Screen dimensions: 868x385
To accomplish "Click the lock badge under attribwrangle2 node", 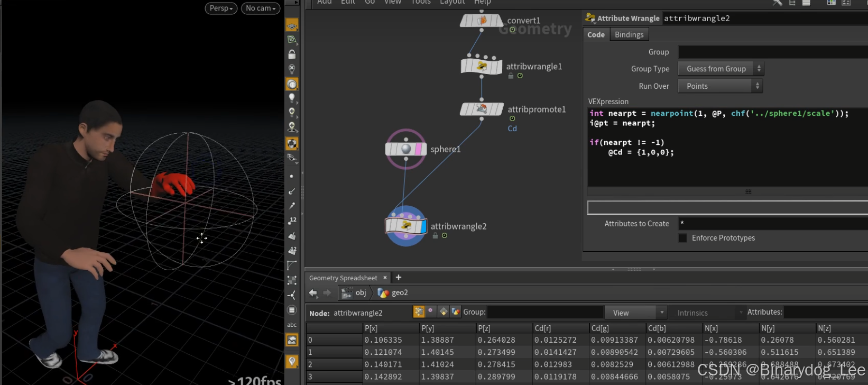I will [435, 236].
